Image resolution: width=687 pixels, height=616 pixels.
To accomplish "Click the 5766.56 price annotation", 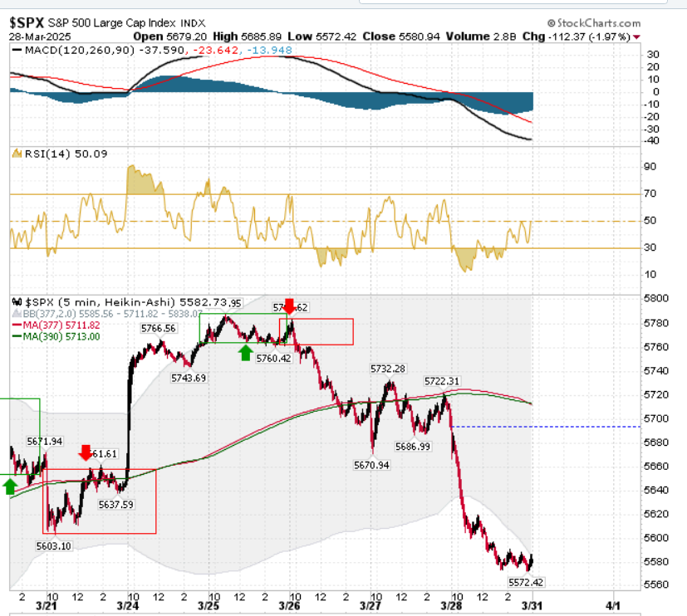I will click(x=158, y=329).
